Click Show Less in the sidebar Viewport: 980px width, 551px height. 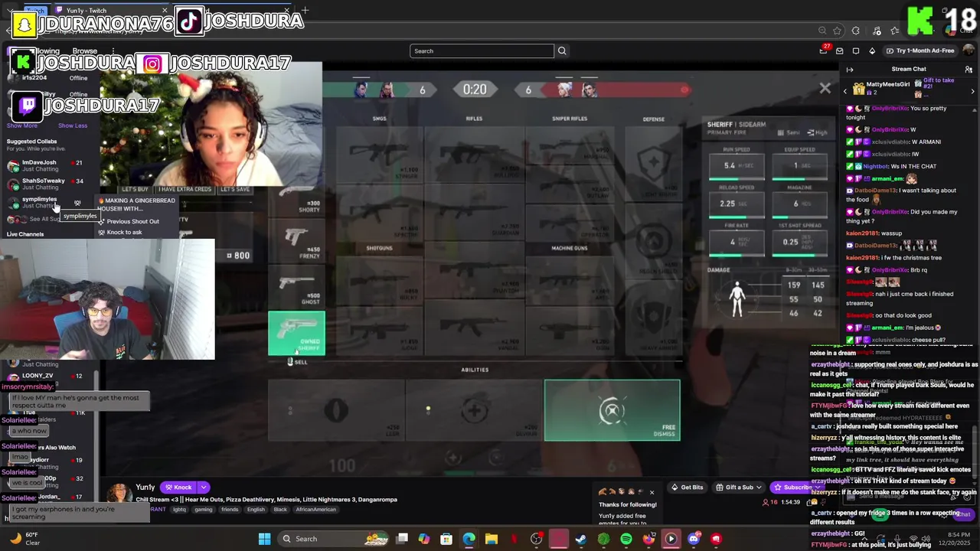point(73,126)
